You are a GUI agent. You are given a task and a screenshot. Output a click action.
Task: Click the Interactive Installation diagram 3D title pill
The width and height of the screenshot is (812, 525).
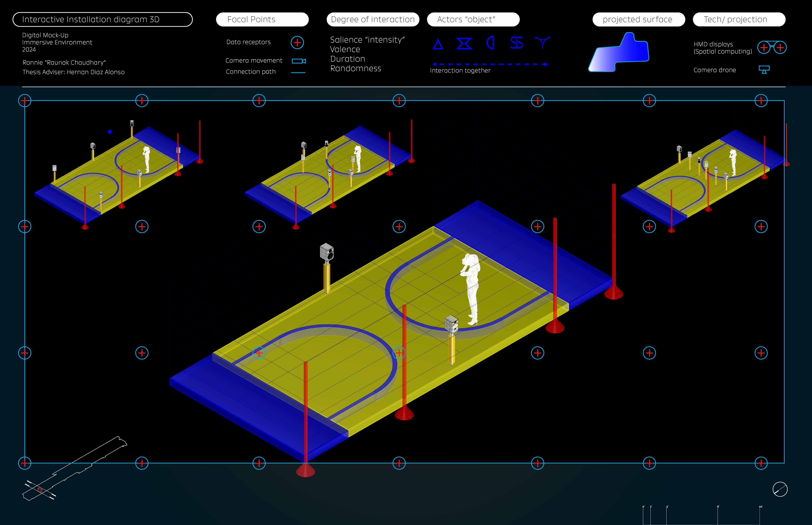[103, 19]
